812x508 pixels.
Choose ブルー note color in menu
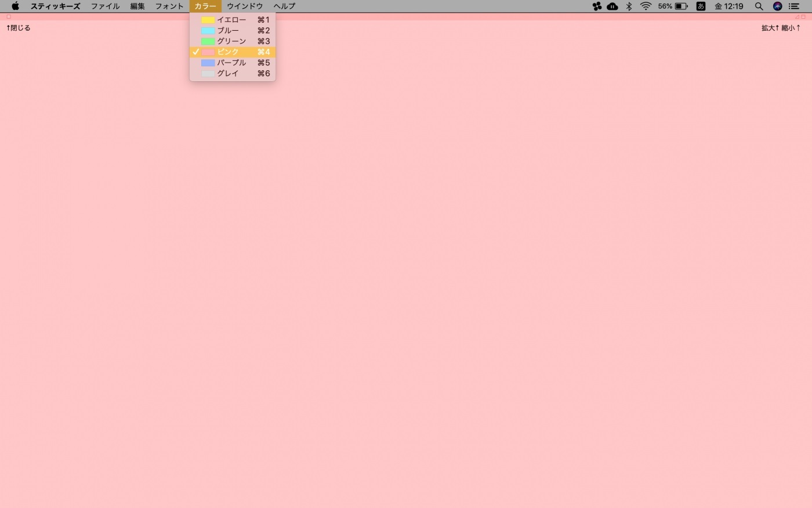233,30
